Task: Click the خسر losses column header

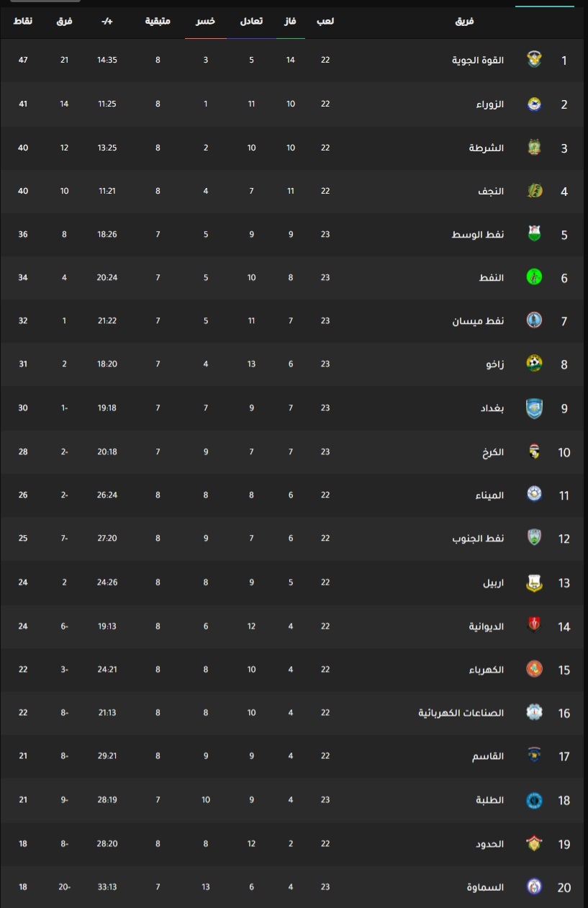Action: point(205,21)
